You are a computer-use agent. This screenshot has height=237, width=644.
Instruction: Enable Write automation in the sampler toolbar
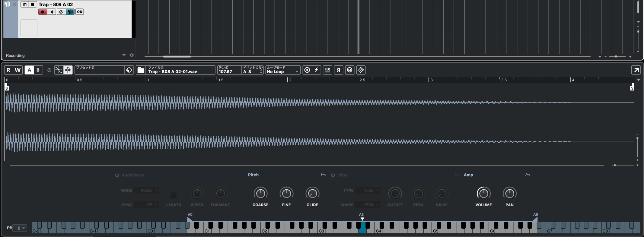click(18, 70)
